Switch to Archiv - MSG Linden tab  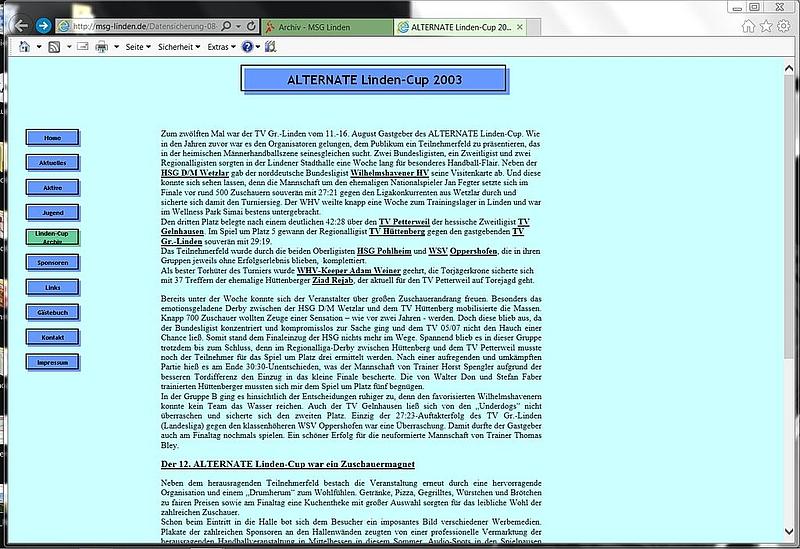327,27
